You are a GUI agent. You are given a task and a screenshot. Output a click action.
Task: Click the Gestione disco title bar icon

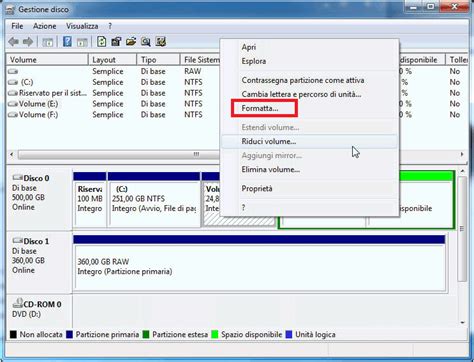(x=10, y=10)
